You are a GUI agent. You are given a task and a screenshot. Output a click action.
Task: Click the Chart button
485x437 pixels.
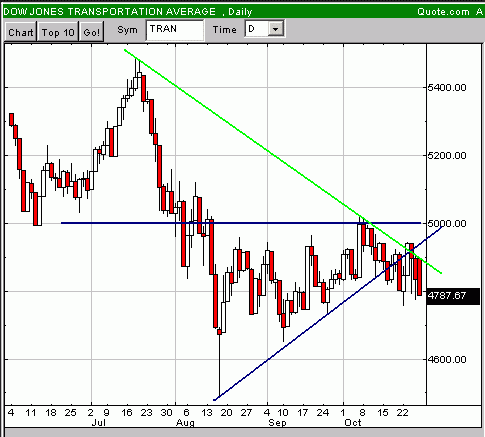click(x=21, y=32)
